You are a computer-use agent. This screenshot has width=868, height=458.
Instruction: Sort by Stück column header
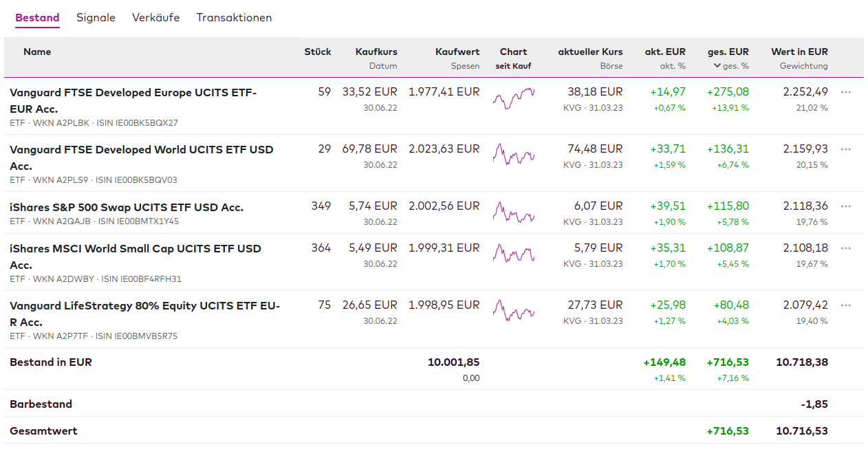pos(318,52)
